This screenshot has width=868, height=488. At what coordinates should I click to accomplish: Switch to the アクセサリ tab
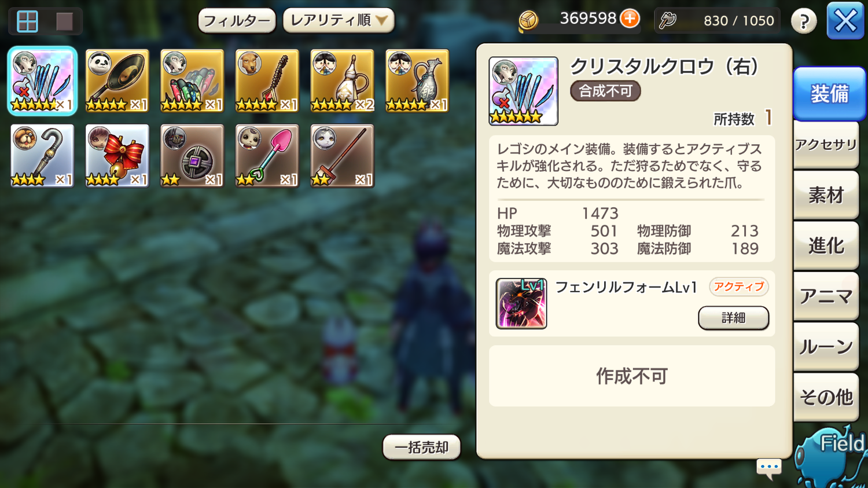tap(826, 145)
